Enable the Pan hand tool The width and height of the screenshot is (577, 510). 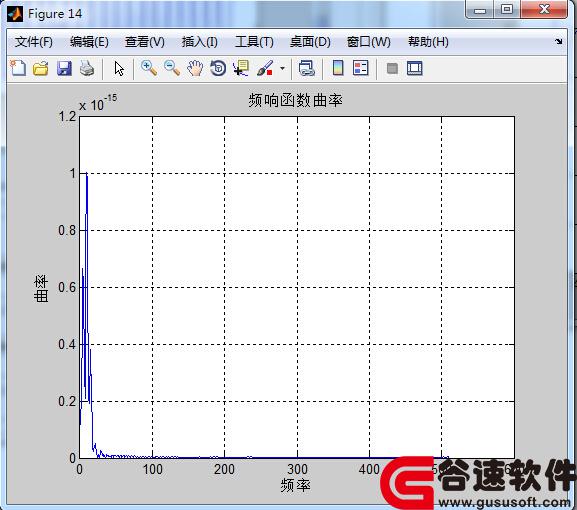(x=195, y=68)
